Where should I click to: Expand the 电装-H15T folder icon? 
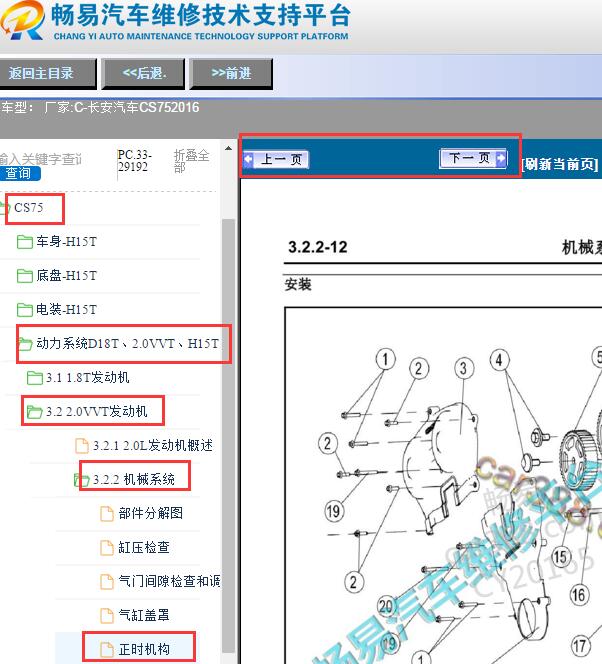point(25,310)
